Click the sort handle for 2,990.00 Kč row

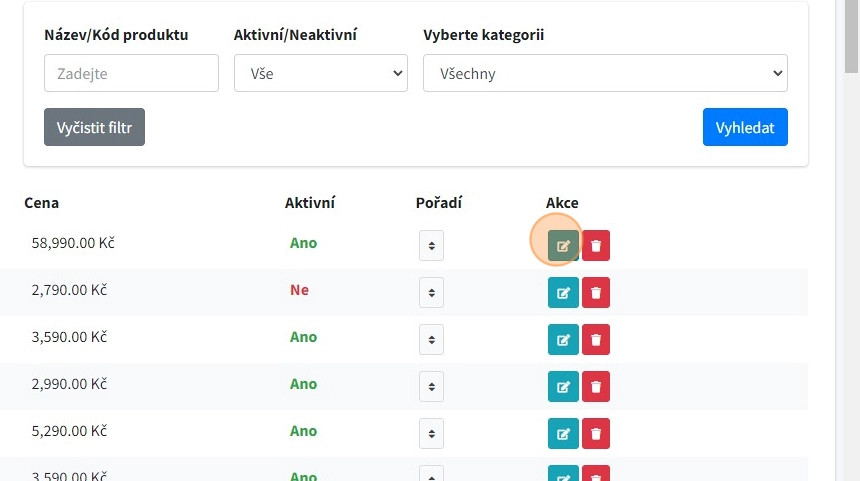(x=431, y=386)
